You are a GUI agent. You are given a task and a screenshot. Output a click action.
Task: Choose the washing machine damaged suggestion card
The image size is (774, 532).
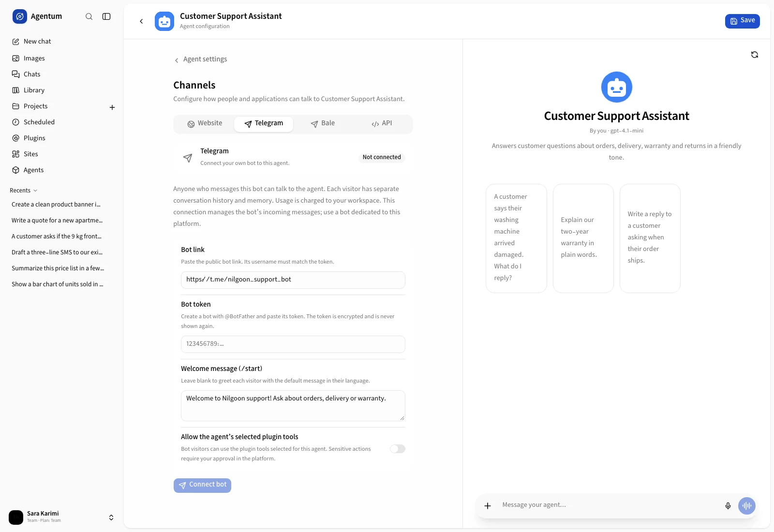pos(516,238)
